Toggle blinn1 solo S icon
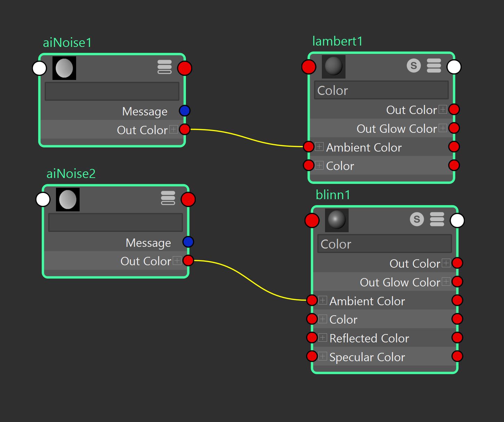504x422 pixels. [x=417, y=219]
